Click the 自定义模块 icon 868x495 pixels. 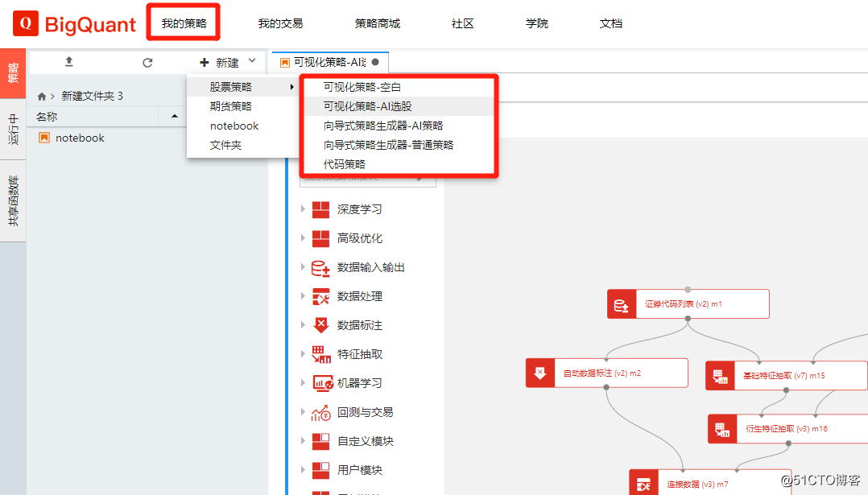click(320, 441)
